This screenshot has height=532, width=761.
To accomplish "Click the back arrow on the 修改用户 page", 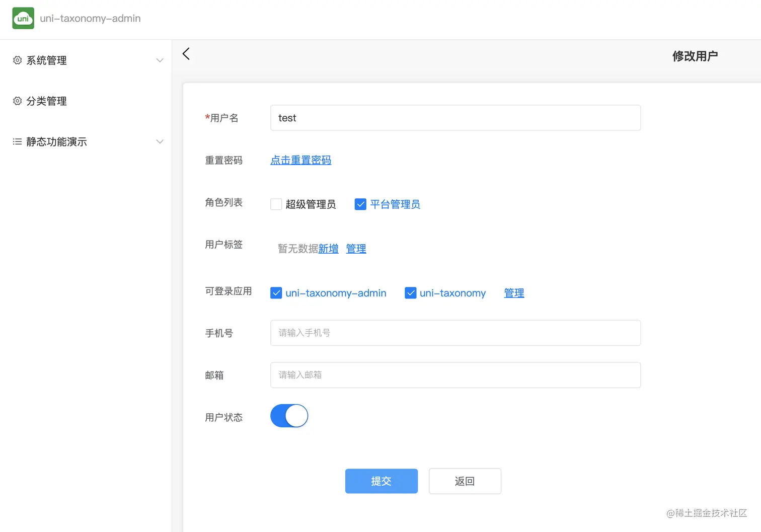I will pyautogui.click(x=186, y=54).
